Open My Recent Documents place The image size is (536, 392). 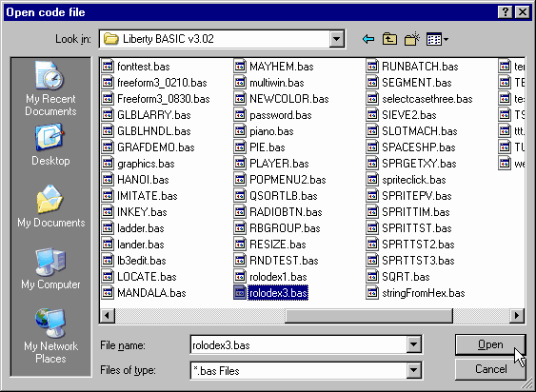(50, 88)
